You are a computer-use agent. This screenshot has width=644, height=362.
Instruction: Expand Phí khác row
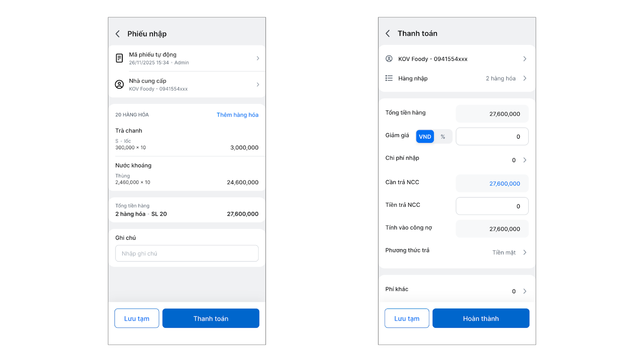[x=524, y=291]
